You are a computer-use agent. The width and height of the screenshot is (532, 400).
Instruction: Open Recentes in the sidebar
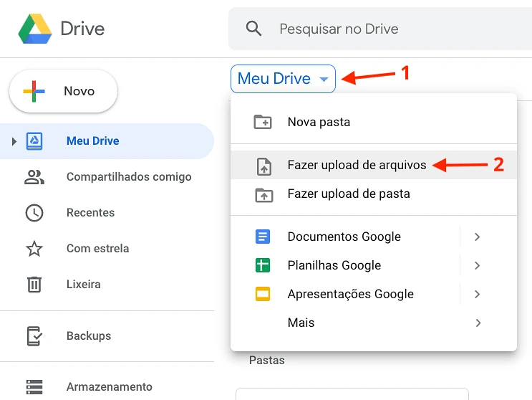tap(91, 213)
